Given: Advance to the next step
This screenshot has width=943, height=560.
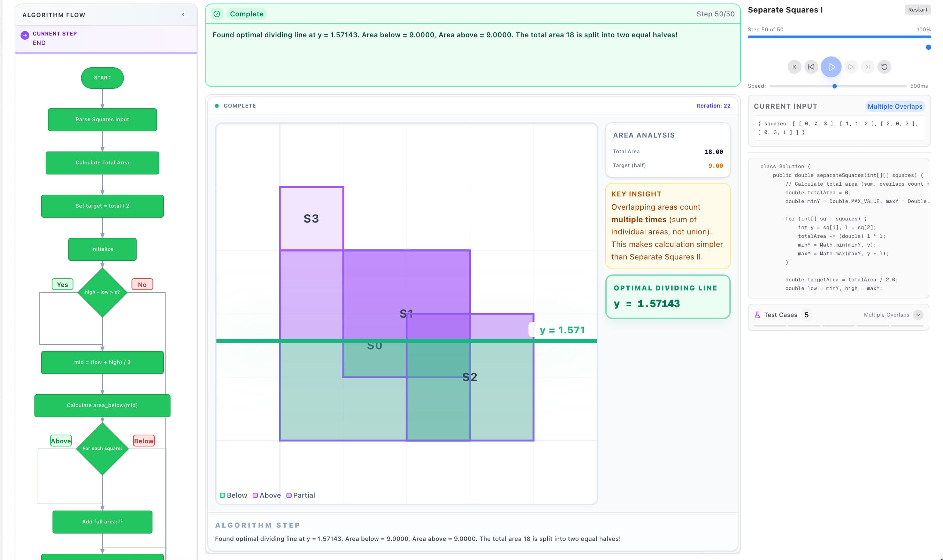Looking at the screenshot, I should point(851,67).
